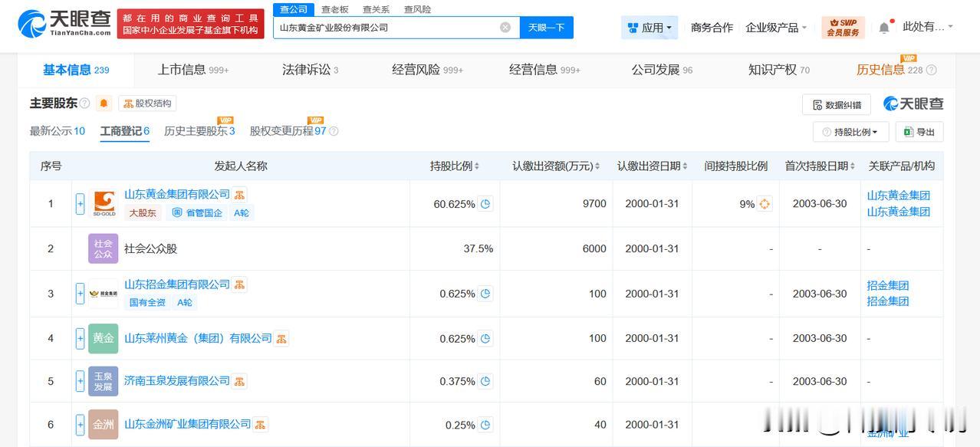The image size is (980, 447).
Task: Switch to 查老板 search tab
Action: pos(334,9)
